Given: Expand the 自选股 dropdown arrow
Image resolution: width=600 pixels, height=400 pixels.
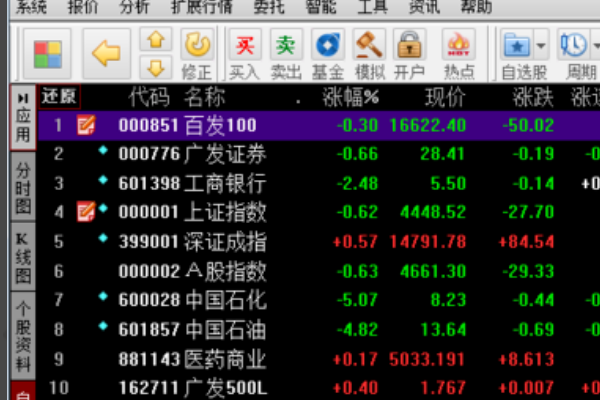Looking at the screenshot, I should click(541, 45).
